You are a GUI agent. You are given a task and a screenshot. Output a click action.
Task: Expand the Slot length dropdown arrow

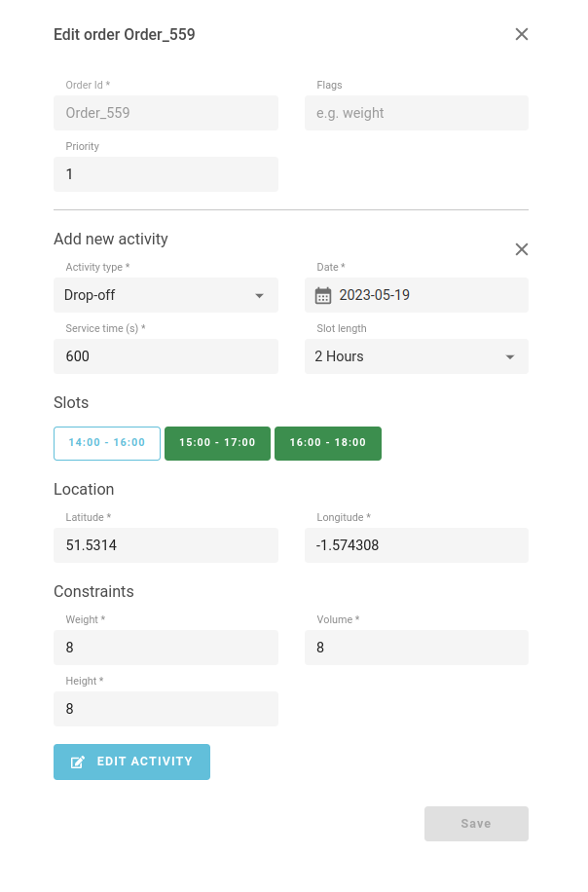coord(510,356)
